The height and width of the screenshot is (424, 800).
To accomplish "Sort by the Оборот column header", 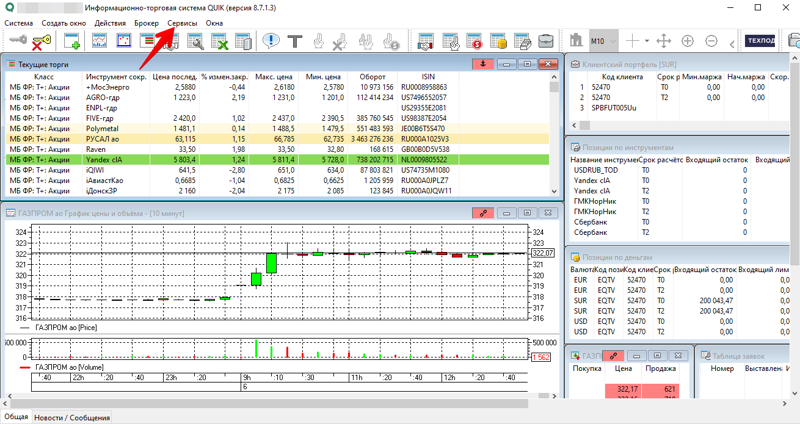I will point(372,77).
